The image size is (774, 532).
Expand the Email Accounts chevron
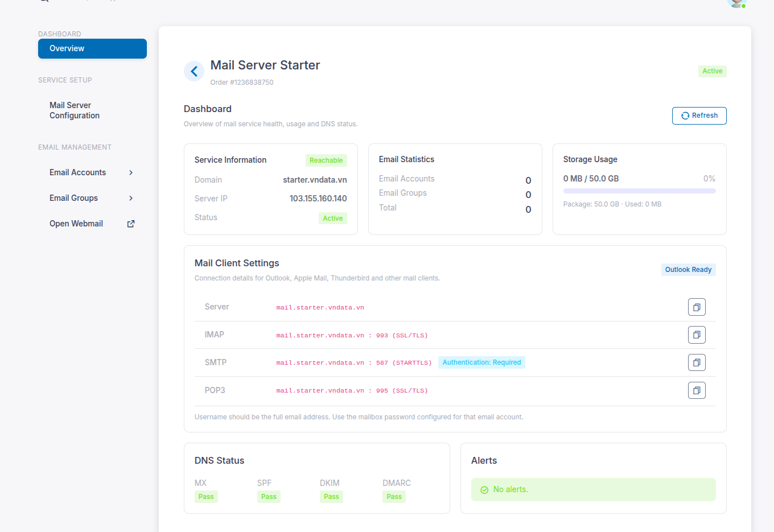coord(131,172)
